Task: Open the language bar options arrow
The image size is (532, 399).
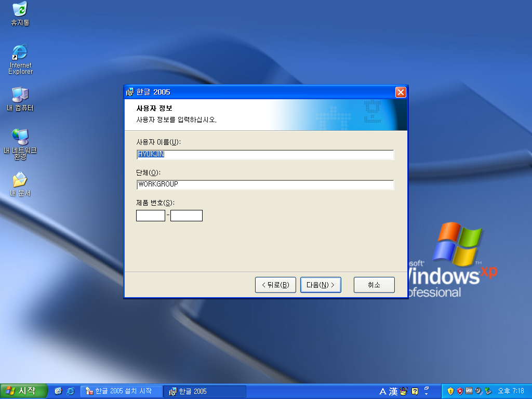Action: pyautogui.click(x=427, y=394)
